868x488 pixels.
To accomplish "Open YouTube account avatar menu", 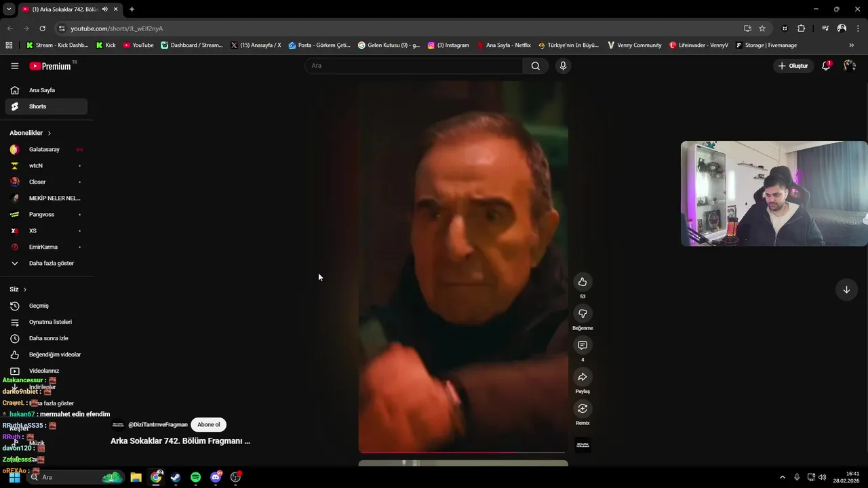I will [x=850, y=66].
